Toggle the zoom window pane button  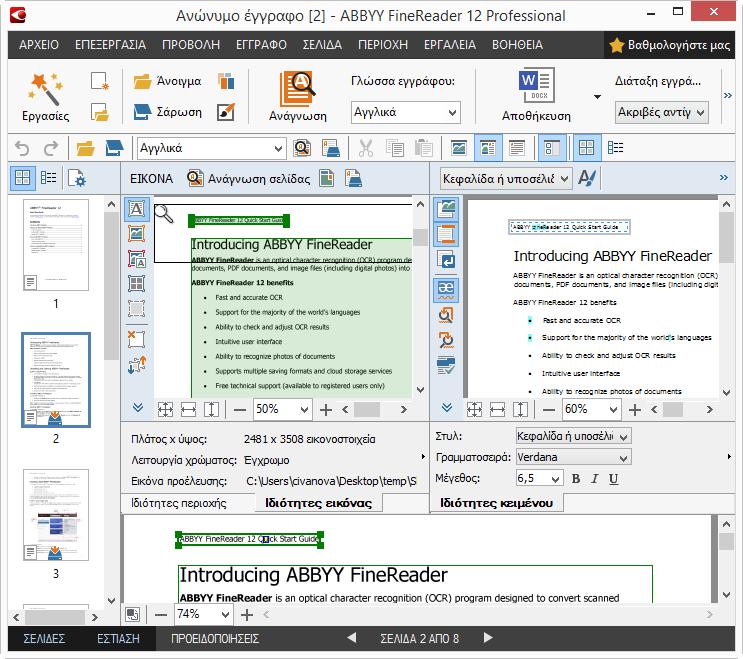click(552, 148)
